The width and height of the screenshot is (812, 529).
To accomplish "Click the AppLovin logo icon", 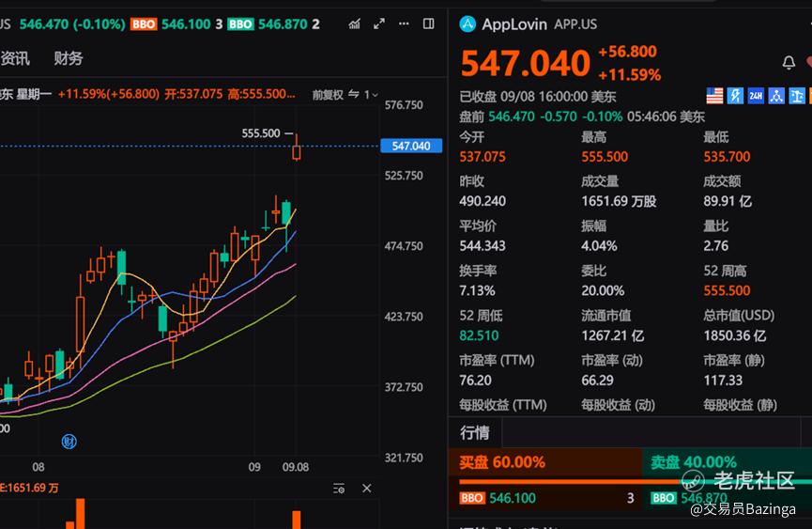I will point(467,23).
